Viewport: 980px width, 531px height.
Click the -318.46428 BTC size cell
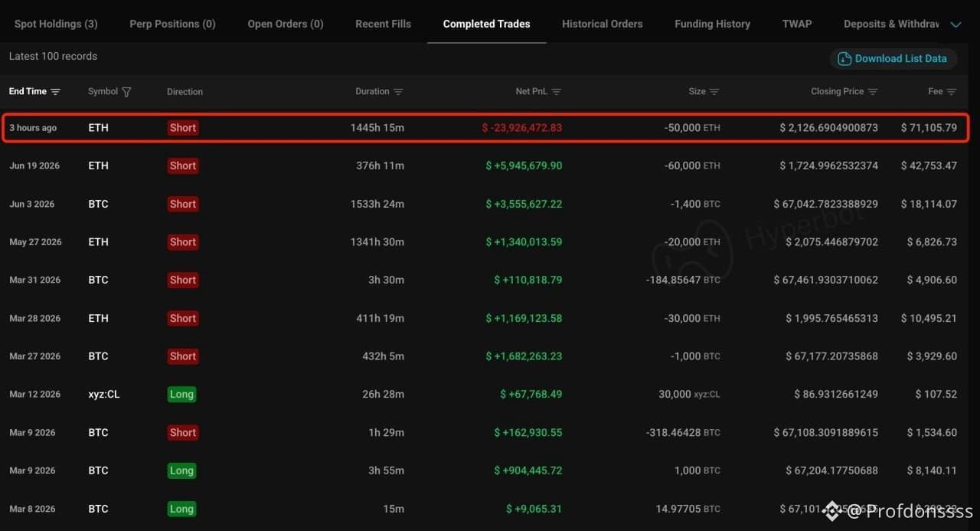click(683, 432)
